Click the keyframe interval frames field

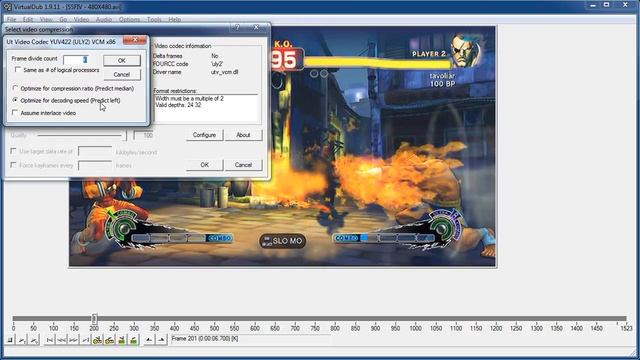point(95,165)
